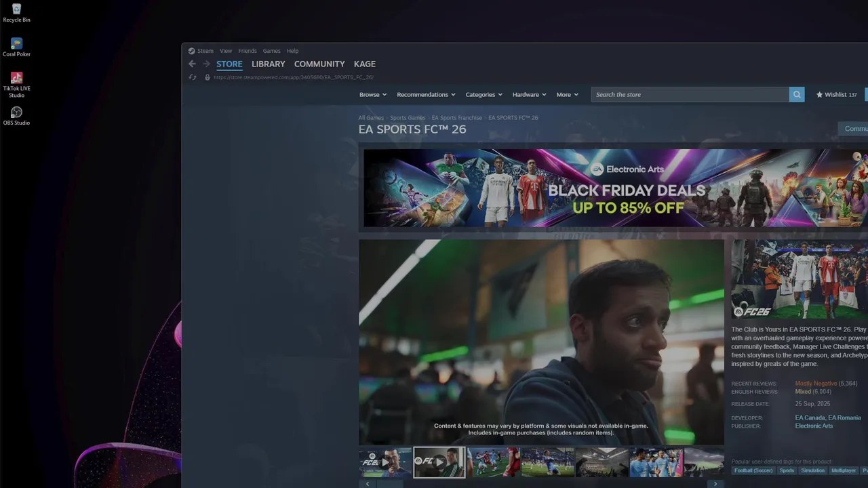The width and height of the screenshot is (868, 488).
Task: Go forward with the right arrow
Action: (206, 64)
